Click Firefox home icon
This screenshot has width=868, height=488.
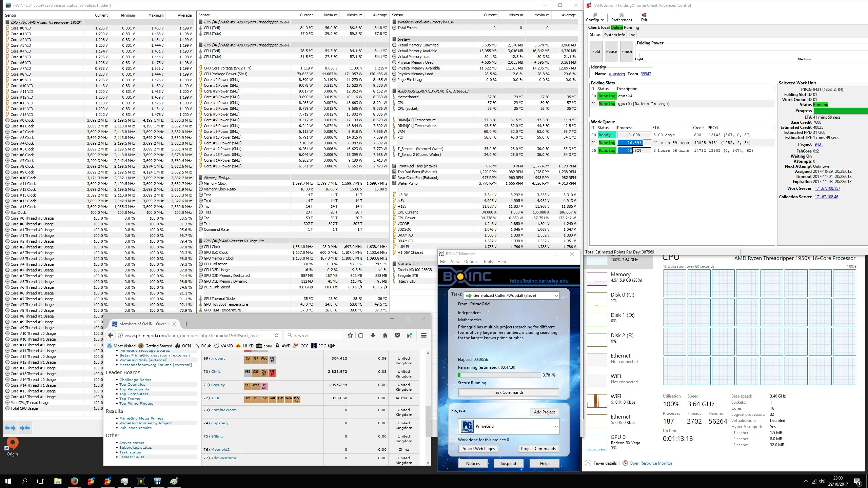click(385, 335)
